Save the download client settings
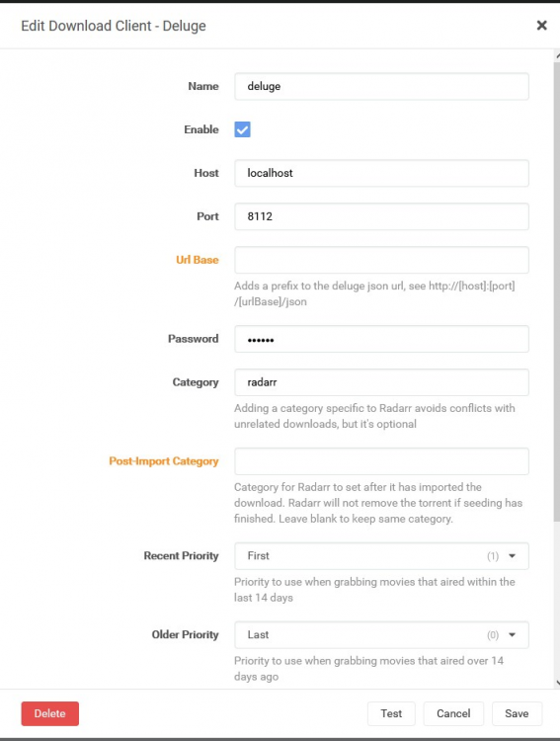 [517, 713]
